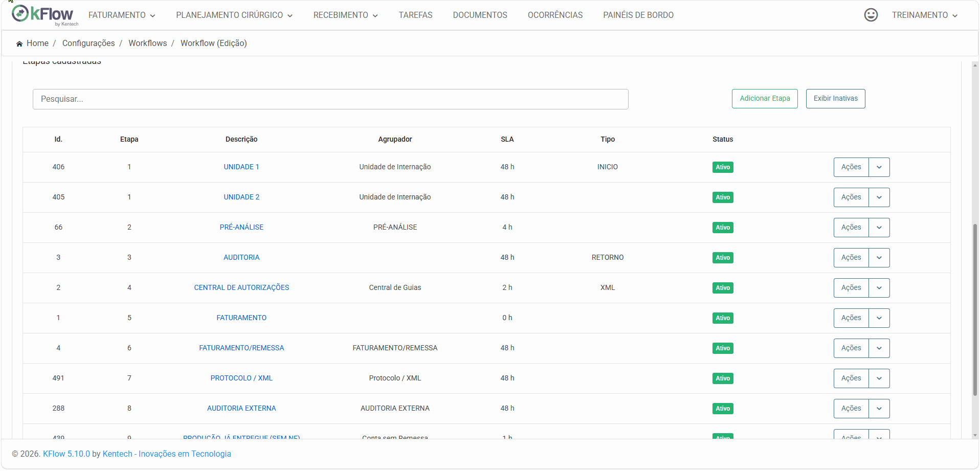Click the SLA column header
This screenshot has height=471, width=980.
click(507, 140)
